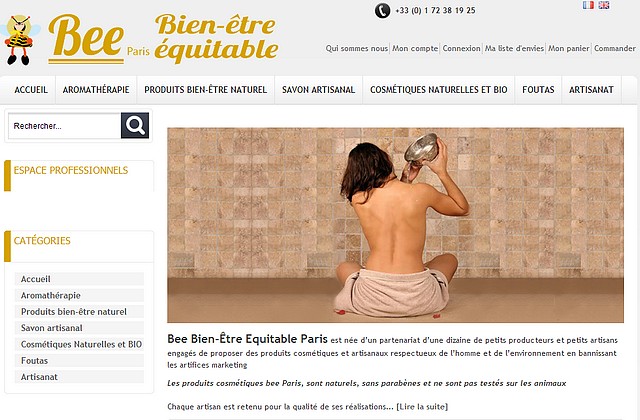Go to Cosmétiques Naturelles et Bio menu
The width and height of the screenshot is (640, 420).
[x=439, y=90]
